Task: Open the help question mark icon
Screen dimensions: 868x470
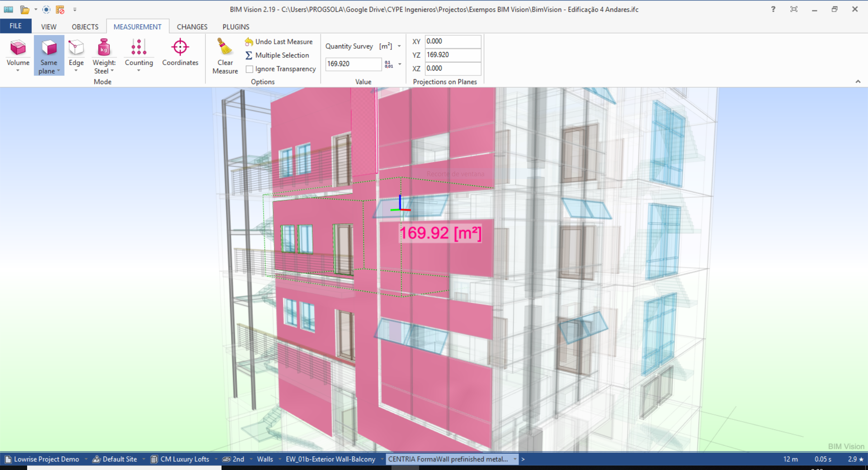Action: 773,9
